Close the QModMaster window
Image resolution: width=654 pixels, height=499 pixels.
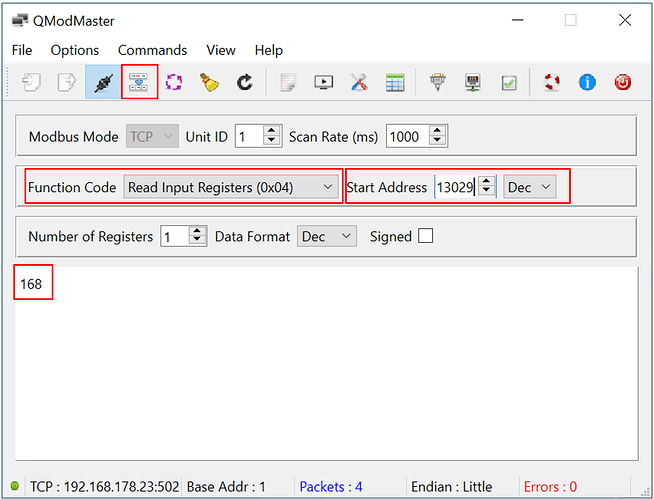tap(624, 20)
